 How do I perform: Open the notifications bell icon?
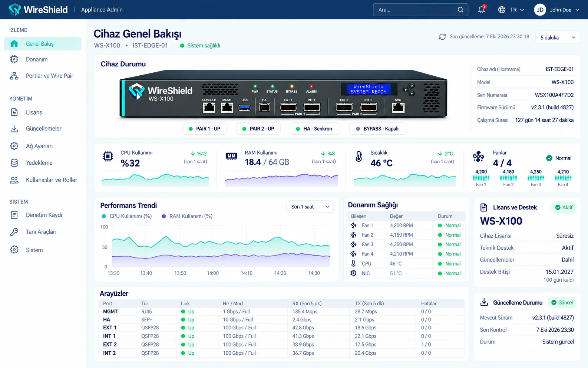[x=481, y=10]
